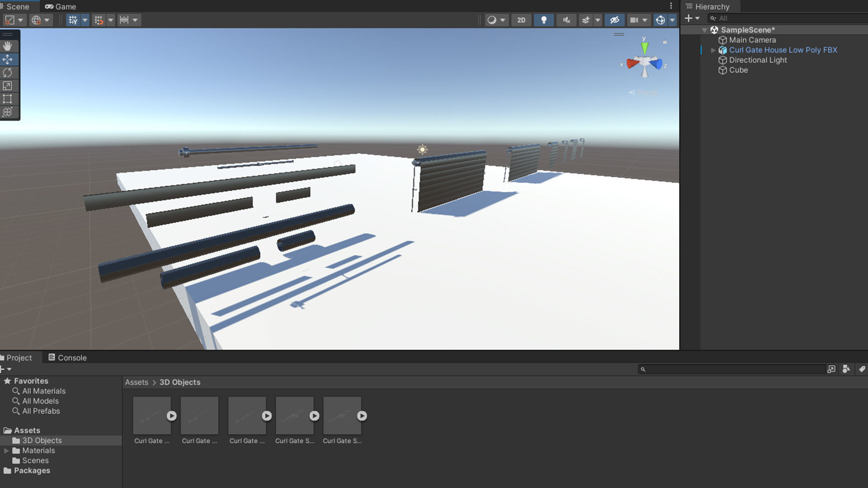Expand Curl Gate House Low Poly FBX
The height and width of the screenshot is (488, 868).
[713, 50]
